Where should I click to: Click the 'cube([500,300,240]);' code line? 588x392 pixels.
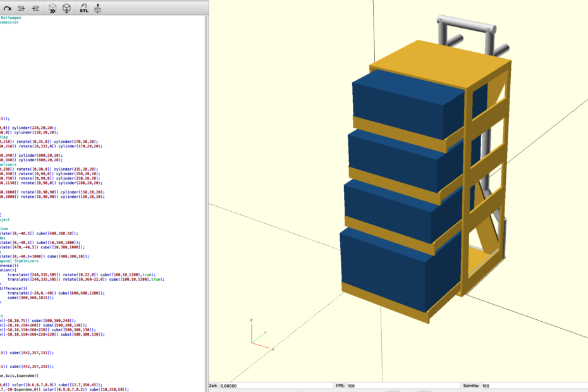tap(54, 321)
